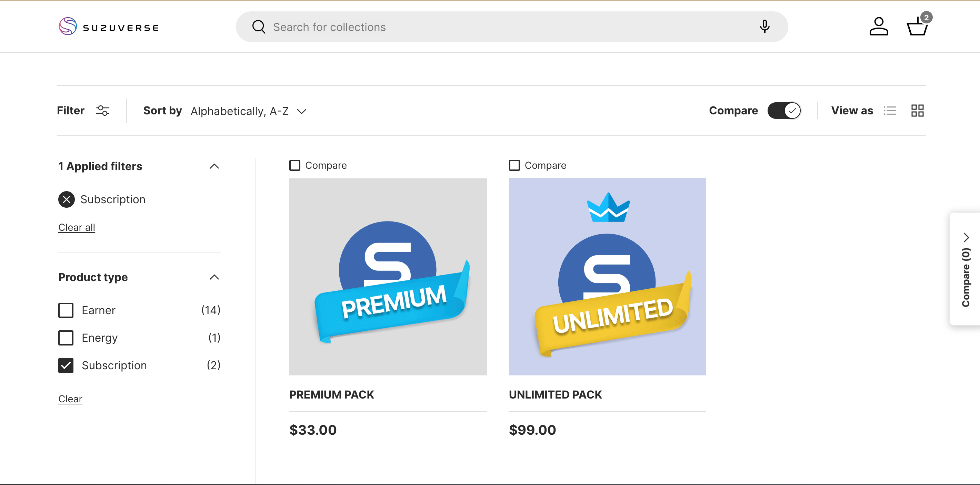Click the Clear all link
980x485 pixels.
pos(77,227)
